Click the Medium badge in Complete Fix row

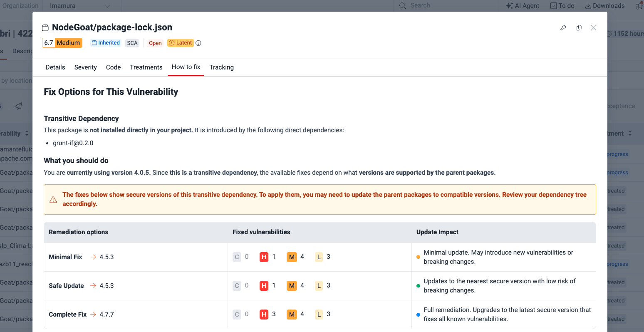coord(292,315)
